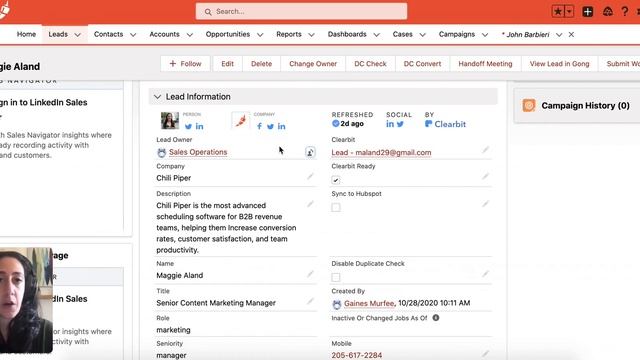This screenshot has width=640, height=360.
Task: Toggle the Disable Duplicate Check checkbox
Action: pos(336,278)
